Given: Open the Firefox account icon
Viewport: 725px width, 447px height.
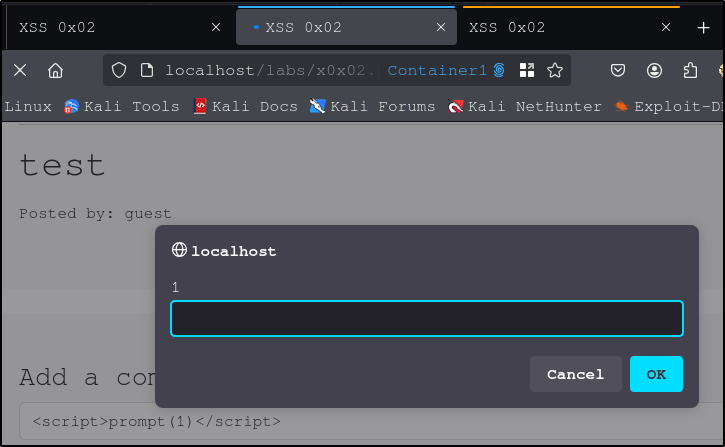Looking at the screenshot, I should [654, 70].
